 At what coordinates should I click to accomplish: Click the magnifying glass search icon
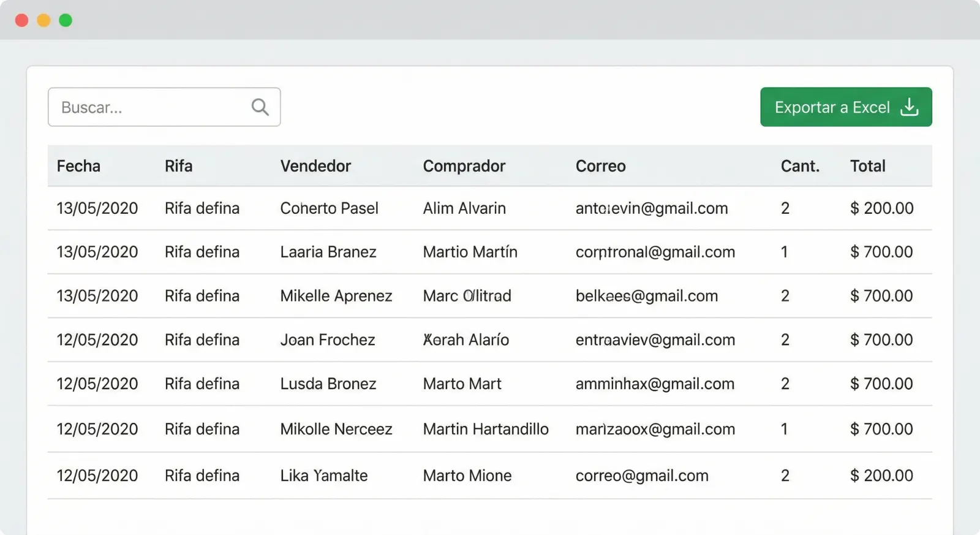[x=260, y=107]
